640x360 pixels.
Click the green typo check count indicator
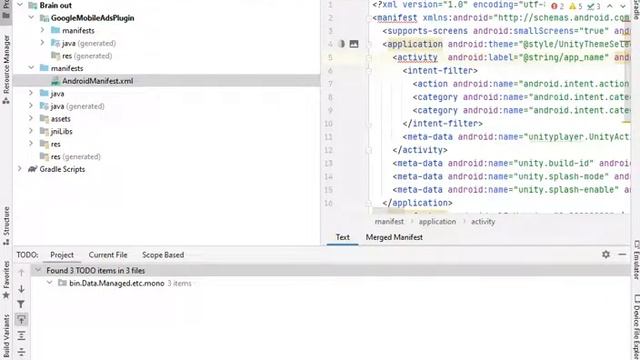point(594,6)
